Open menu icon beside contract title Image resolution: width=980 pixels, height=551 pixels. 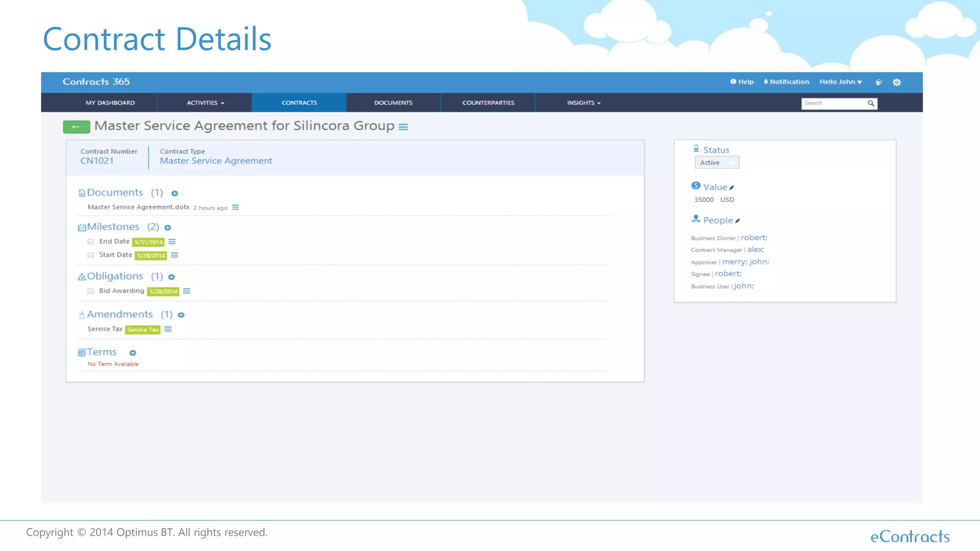tap(403, 127)
